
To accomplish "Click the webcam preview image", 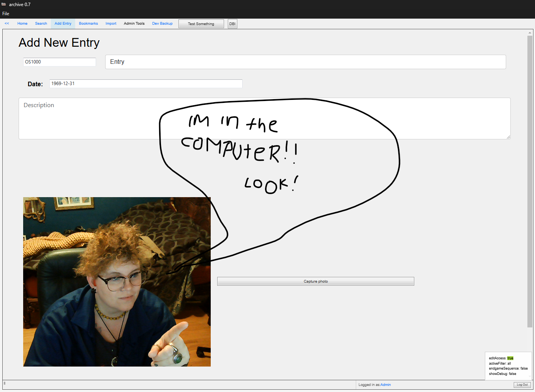I will (x=117, y=282).
